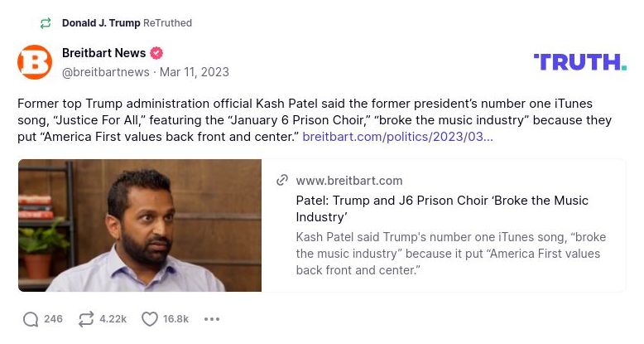Open Donald J. Trump's profile name
Screen dimensions: 644x344
click(x=101, y=23)
